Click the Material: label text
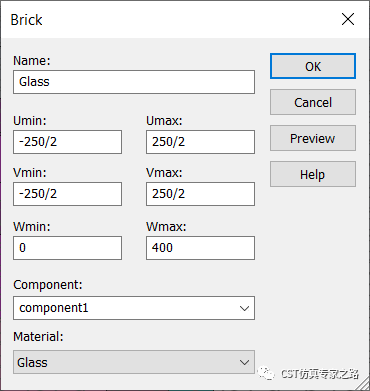The image size is (370, 391). tap(38, 337)
